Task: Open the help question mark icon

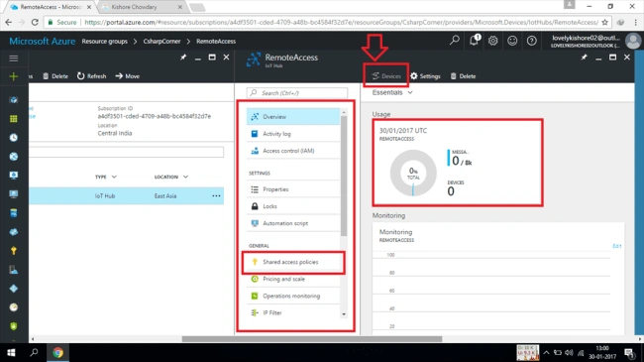Action: 531,41
